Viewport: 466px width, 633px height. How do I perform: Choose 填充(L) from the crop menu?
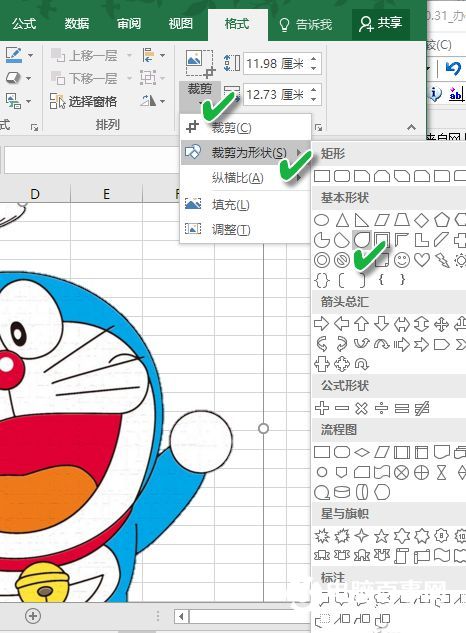click(x=246, y=205)
